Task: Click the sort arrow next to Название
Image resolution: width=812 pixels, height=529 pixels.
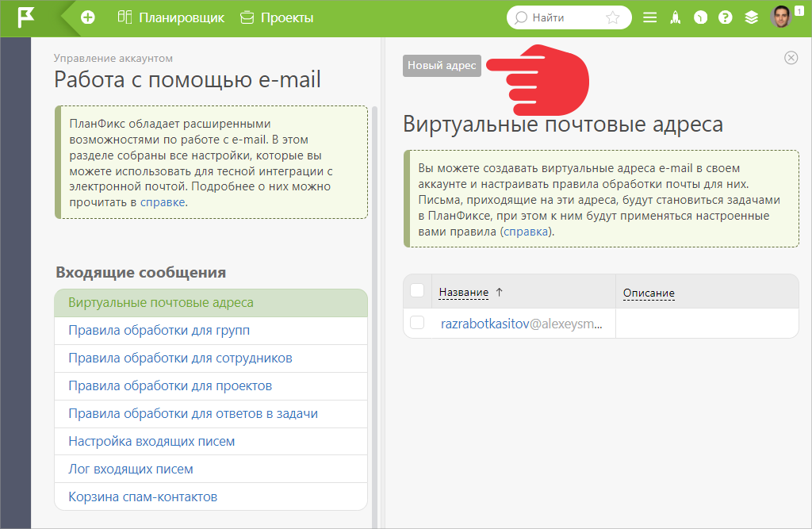Action: [x=500, y=292]
